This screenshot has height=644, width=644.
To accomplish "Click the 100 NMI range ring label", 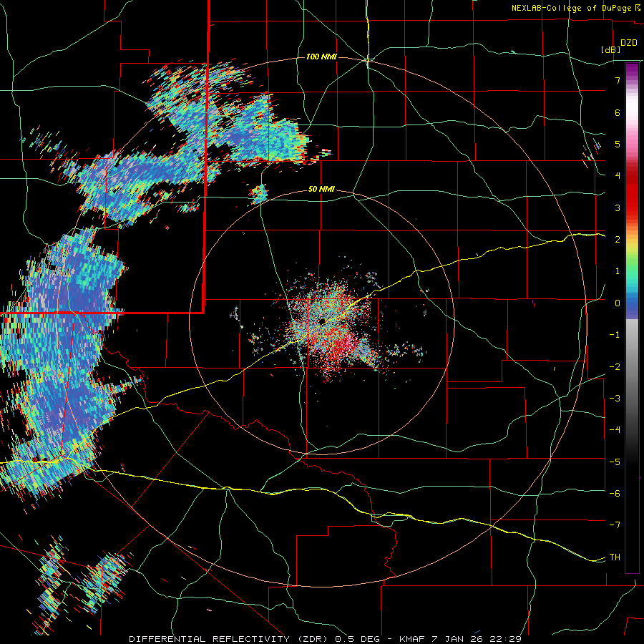I will [x=321, y=57].
